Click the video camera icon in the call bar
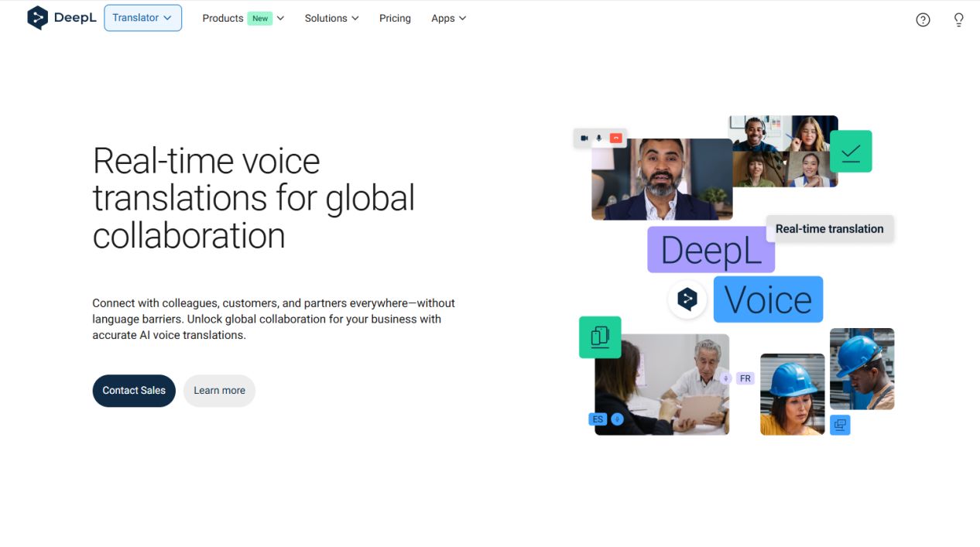The width and height of the screenshot is (980, 547). pyautogui.click(x=584, y=138)
